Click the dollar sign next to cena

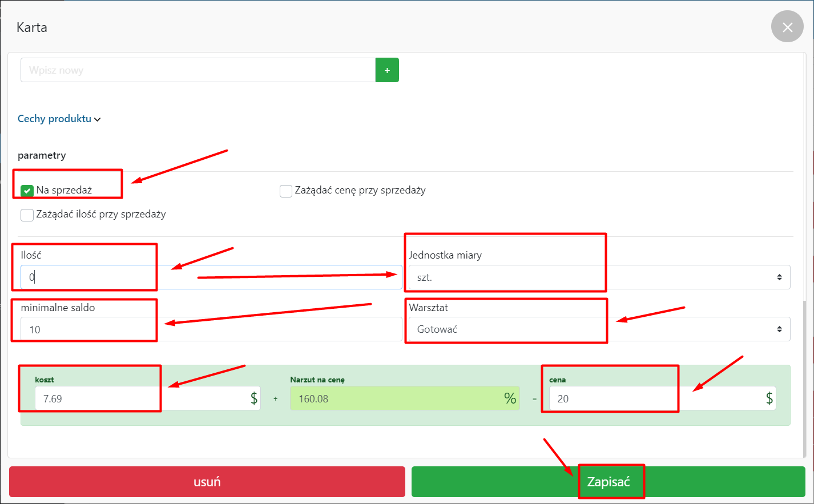(769, 398)
